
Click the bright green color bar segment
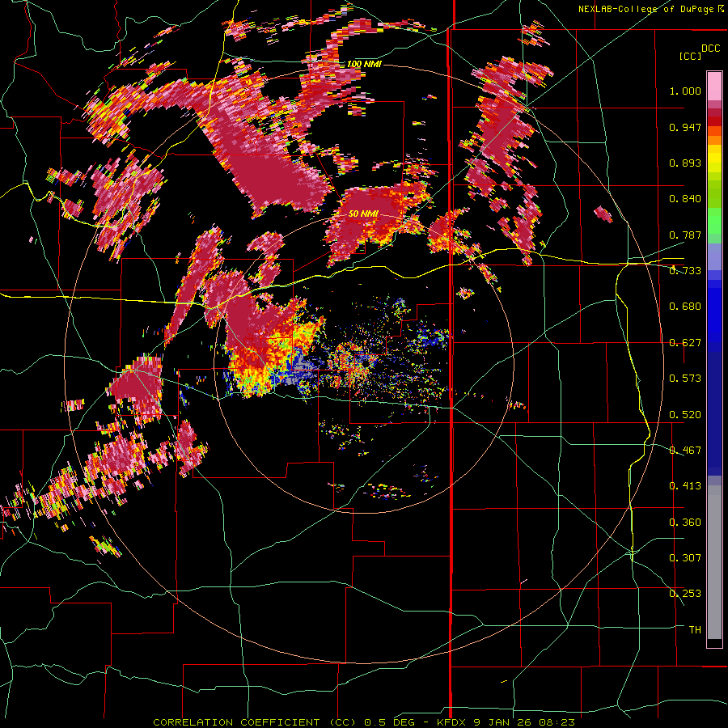tap(714, 221)
